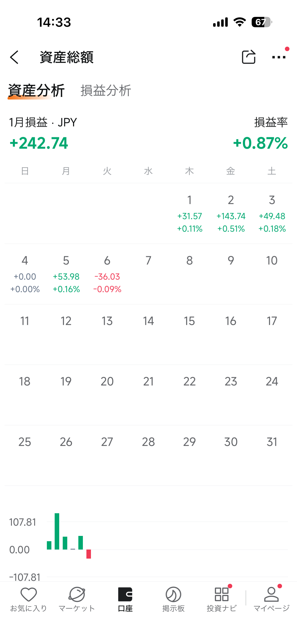Tap the red negative chart bar
297x644 pixels.
click(x=89, y=554)
